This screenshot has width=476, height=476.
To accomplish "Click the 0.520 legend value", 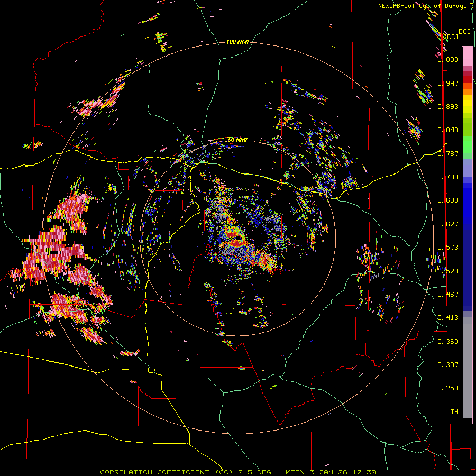I will tap(448, 271).
